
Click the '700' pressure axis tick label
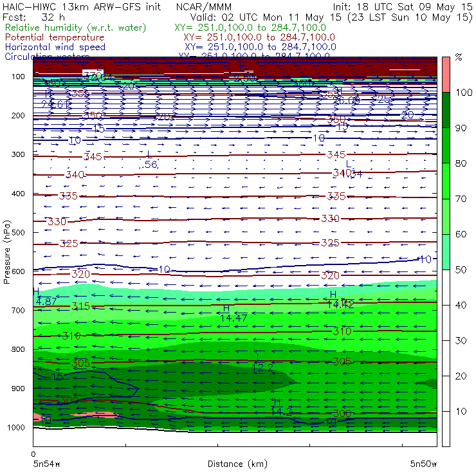point(18,311)
